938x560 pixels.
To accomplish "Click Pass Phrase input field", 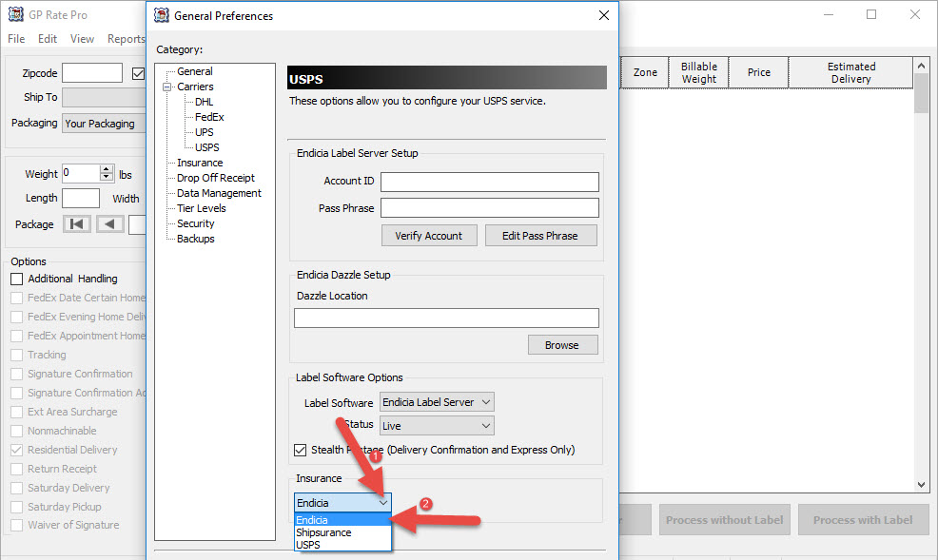I will tap(489, 208).
